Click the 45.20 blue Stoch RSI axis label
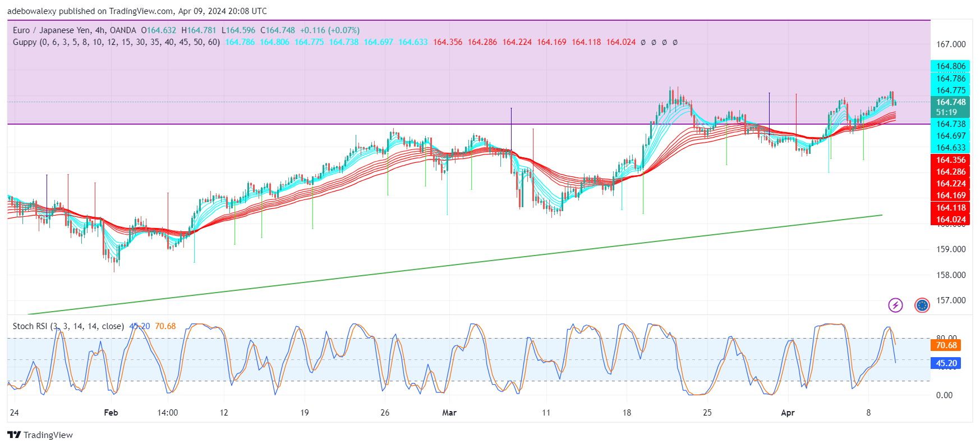Viewport: 980px width, 447px height. pyautogui.click(x=946, y=363)
